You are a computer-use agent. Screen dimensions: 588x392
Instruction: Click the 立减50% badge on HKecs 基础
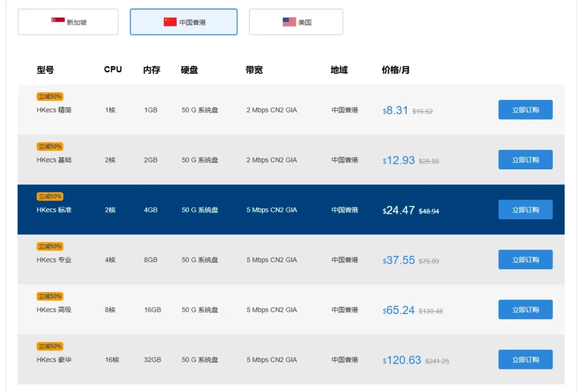click(50, 146)
